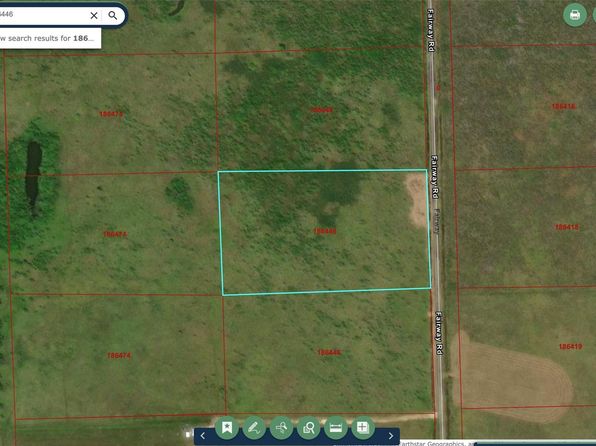Select the cyan highlighted parcel 186446
The height and width of the screenshot is (446, 596).
(x=325, y=231)
